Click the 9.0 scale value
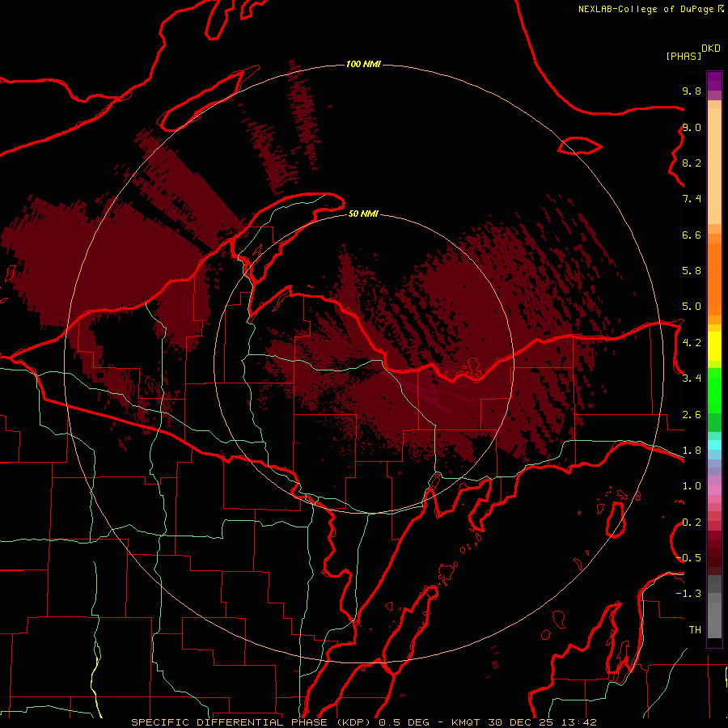 click(x=692, y=127)
